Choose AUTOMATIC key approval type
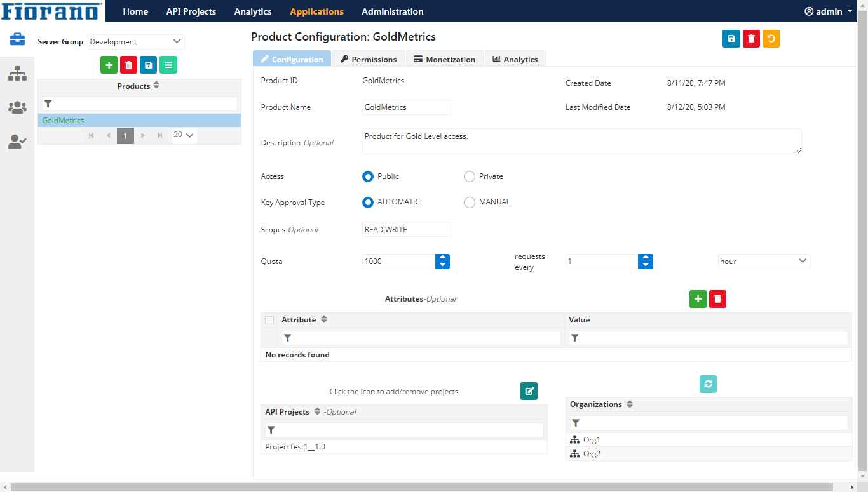The height and width of the screenshot is (492, 868). (x=367, y=202)
